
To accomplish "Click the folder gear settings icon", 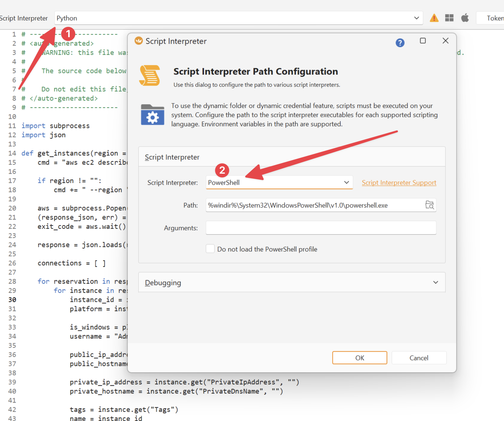I will point(153,115).
